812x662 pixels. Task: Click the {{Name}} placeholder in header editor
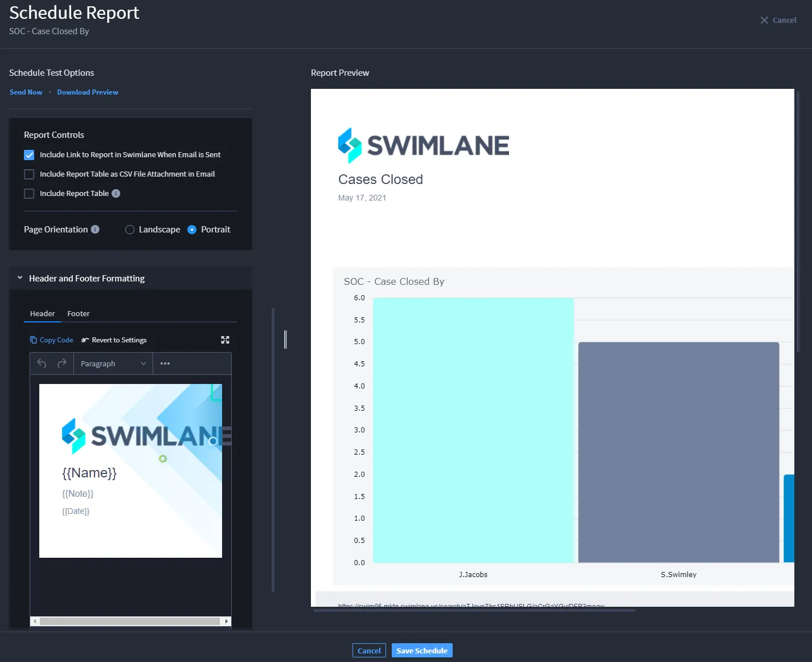pyautogui.click(x=89, y=473)
